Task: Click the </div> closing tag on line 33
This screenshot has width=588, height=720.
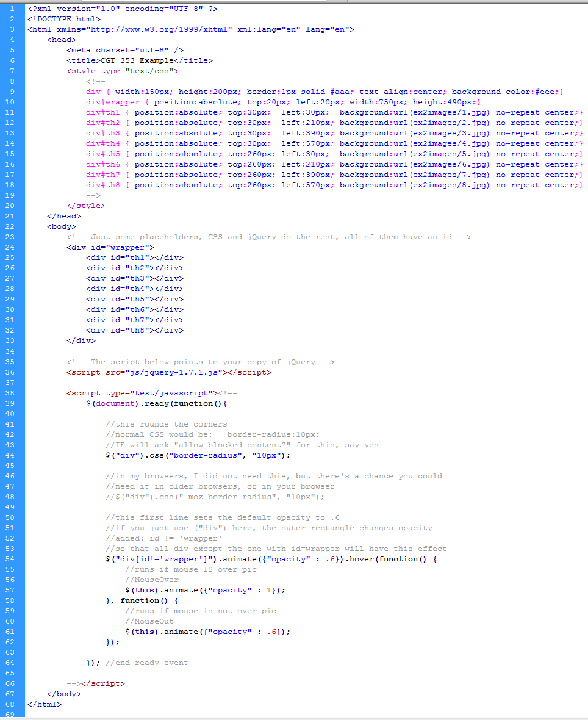Action: 81,340
